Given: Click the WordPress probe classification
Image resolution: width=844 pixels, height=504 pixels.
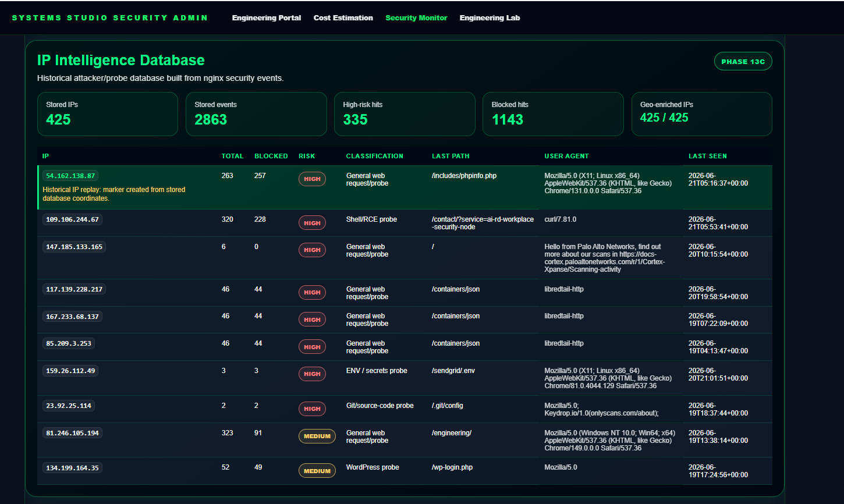Looking at the screenshot, I should [x=373, y=467].
